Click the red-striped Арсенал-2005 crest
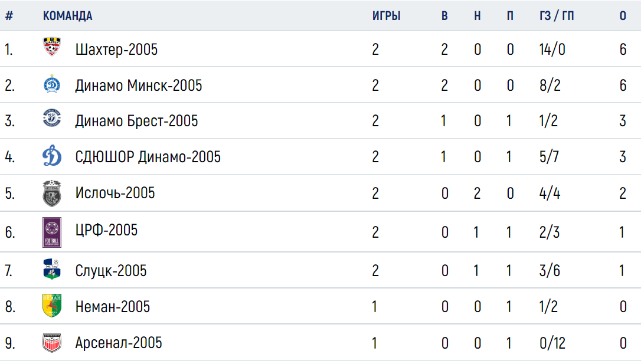Screen dimensions: 641x364 click(x=52, y=342)
